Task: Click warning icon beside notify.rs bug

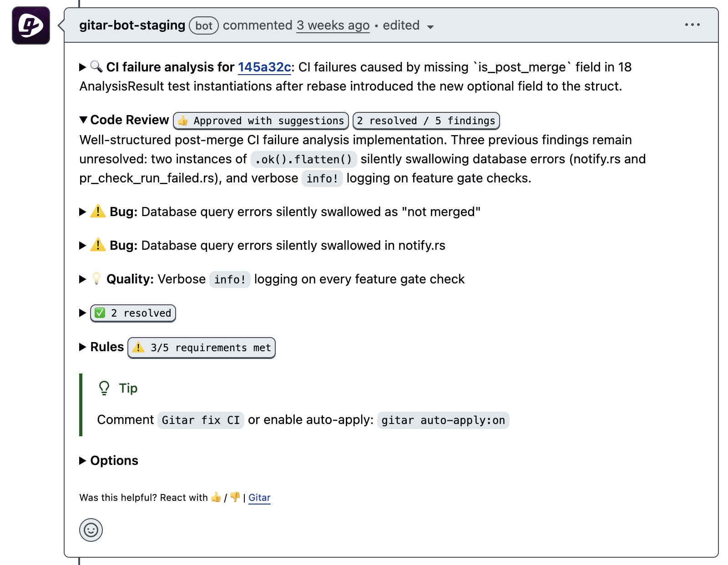Action: (98, 245)
